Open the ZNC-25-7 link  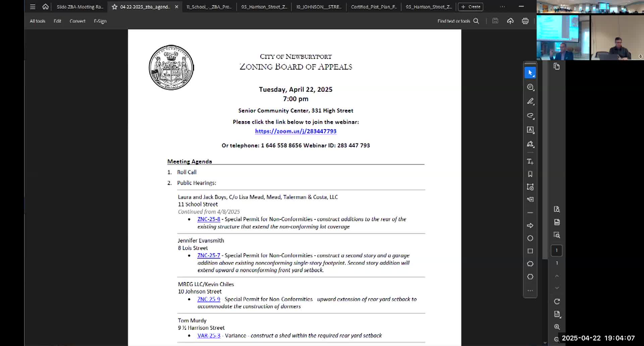click(x=209, y=255)
